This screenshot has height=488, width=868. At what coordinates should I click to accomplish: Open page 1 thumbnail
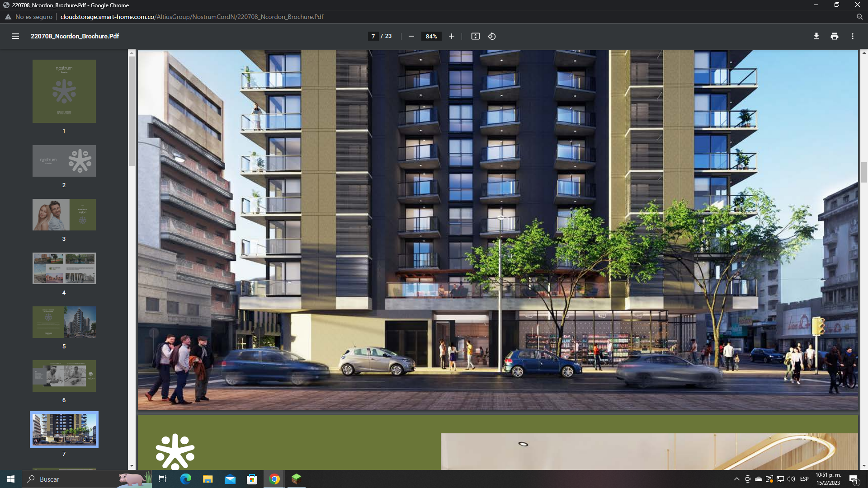(64, 91)
